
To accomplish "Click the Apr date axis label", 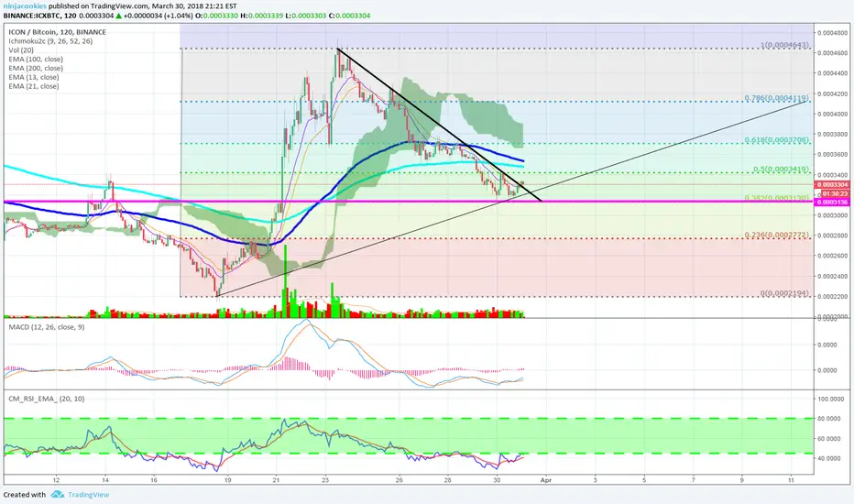I will [546, 480].
